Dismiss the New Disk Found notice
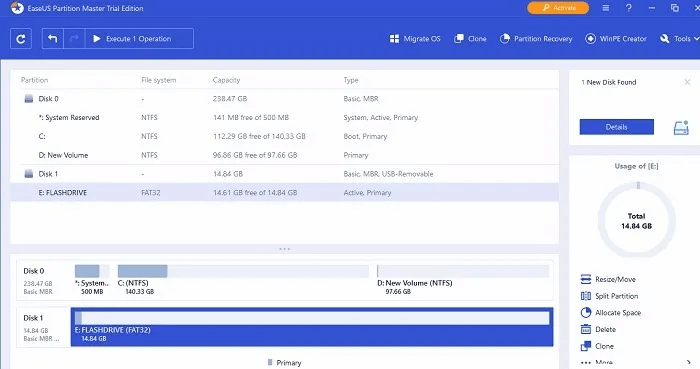 [x=687, y=82]
